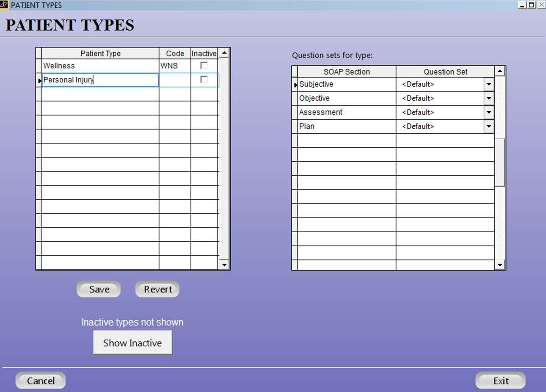Image resolution: width=546 pixels, height=392 pixels.
Task: Click the <Default> value for Plan
Action: tap(418, 126)
